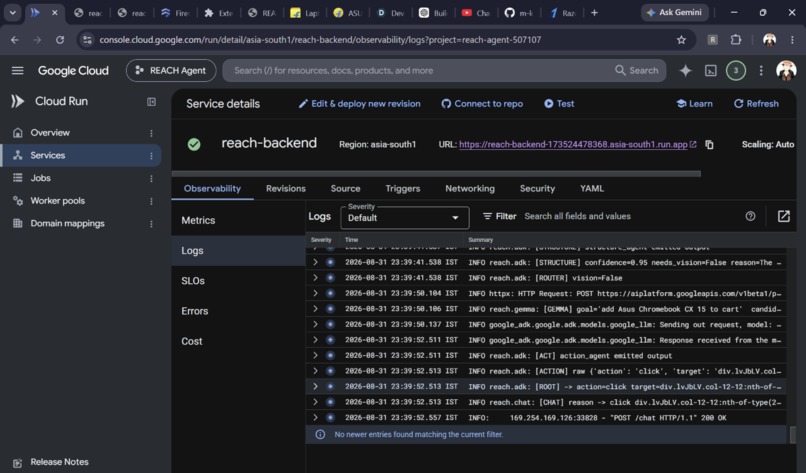Open the R extension icon in toolbar
Image resolution: width=806 pixels, height=473 pixels.
point(712,40)
